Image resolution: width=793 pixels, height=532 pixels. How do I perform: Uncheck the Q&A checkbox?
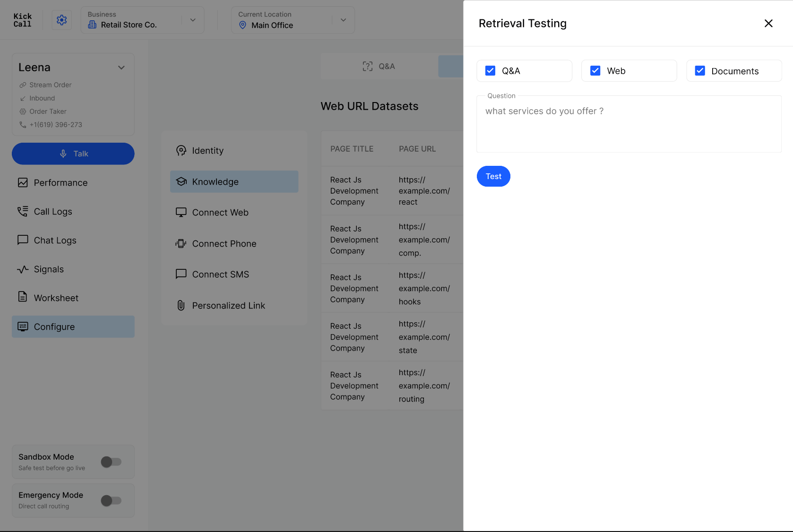[491, 71]
